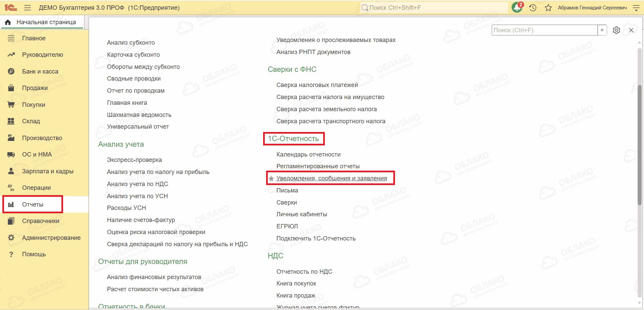
Task: Open Оценка риска налоговой проверки
Action: tap(156, 232)
